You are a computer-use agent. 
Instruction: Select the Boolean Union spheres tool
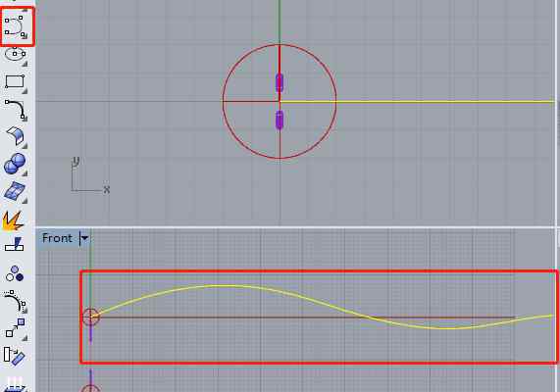tap(15, 164)
